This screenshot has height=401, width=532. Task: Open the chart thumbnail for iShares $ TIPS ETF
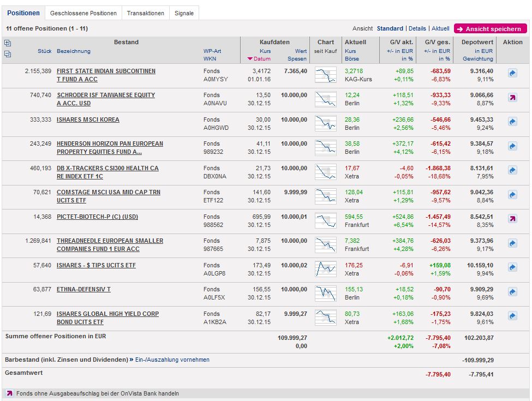(326, 267)
